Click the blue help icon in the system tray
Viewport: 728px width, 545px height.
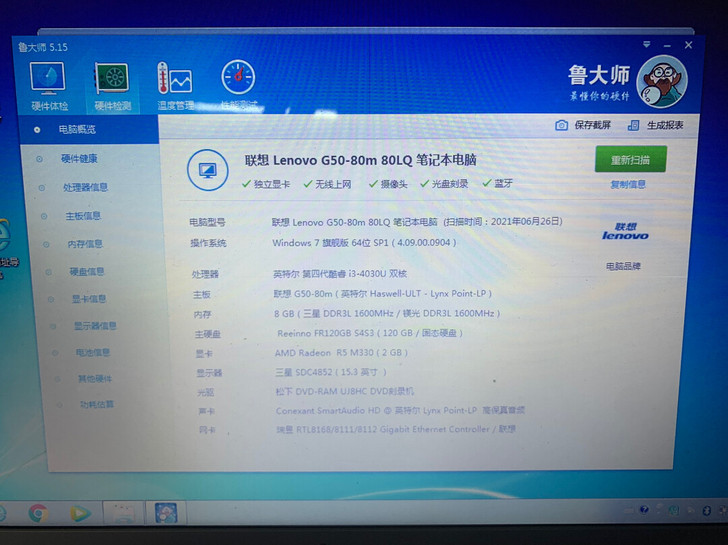[x=644, y=510]
